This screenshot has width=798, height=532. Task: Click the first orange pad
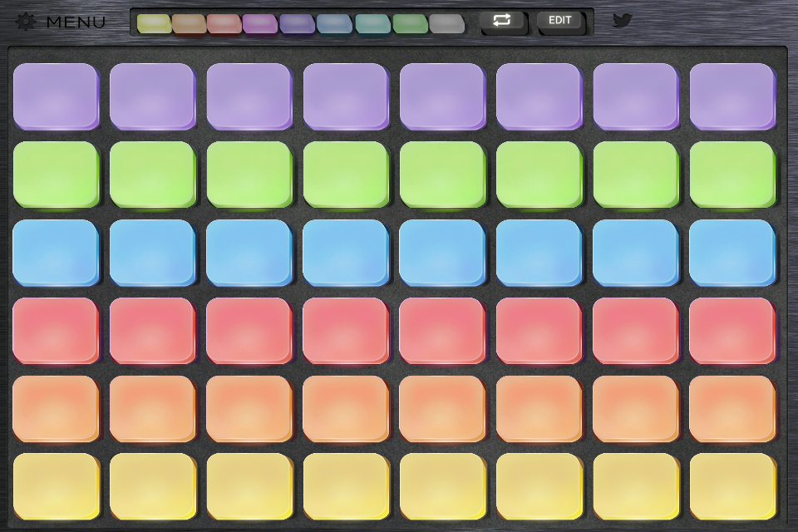[x=56, y=409]
